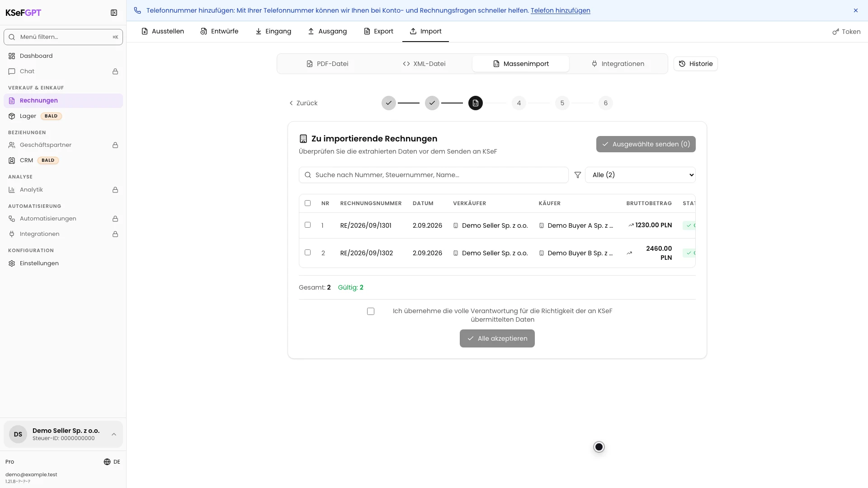This screenshot has width=868, height=488.
Task: Click the trend arrow icon beside 2460.00 PLN
Action: 629,253
